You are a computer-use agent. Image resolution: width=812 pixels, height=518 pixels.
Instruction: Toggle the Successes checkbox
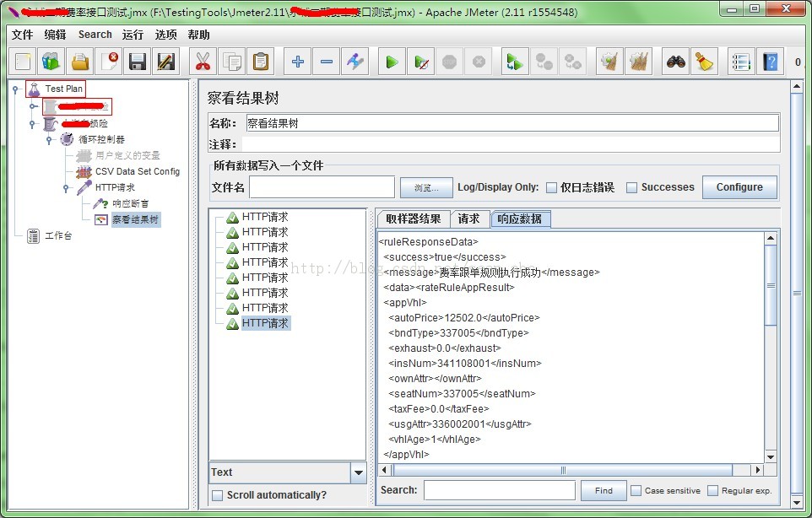point(631,188)
